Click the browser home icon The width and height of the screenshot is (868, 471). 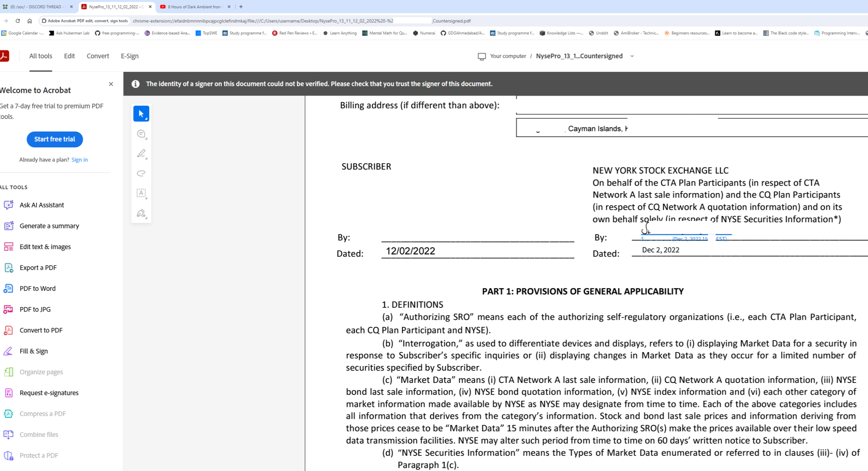tap(30, 21)
